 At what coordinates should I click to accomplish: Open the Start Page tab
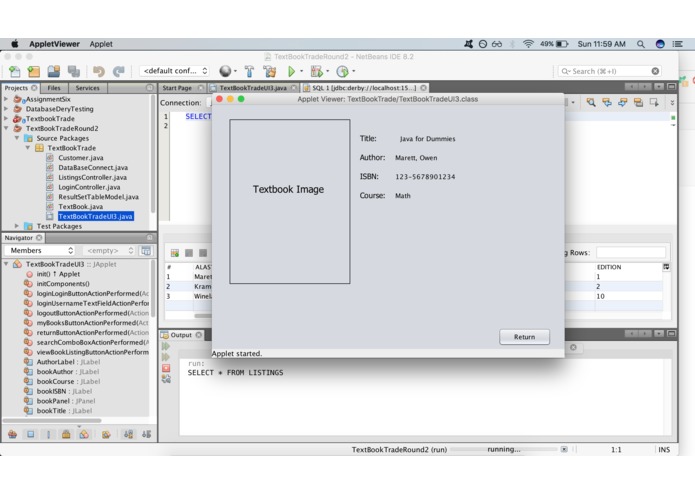pyautogui.click(x=177, y=88)
